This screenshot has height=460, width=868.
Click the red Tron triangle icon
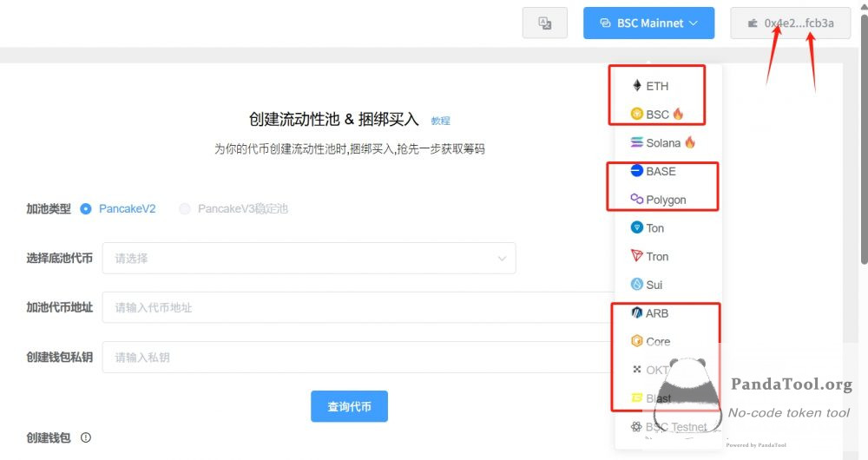pyautogui.click(x=637, y=256)
